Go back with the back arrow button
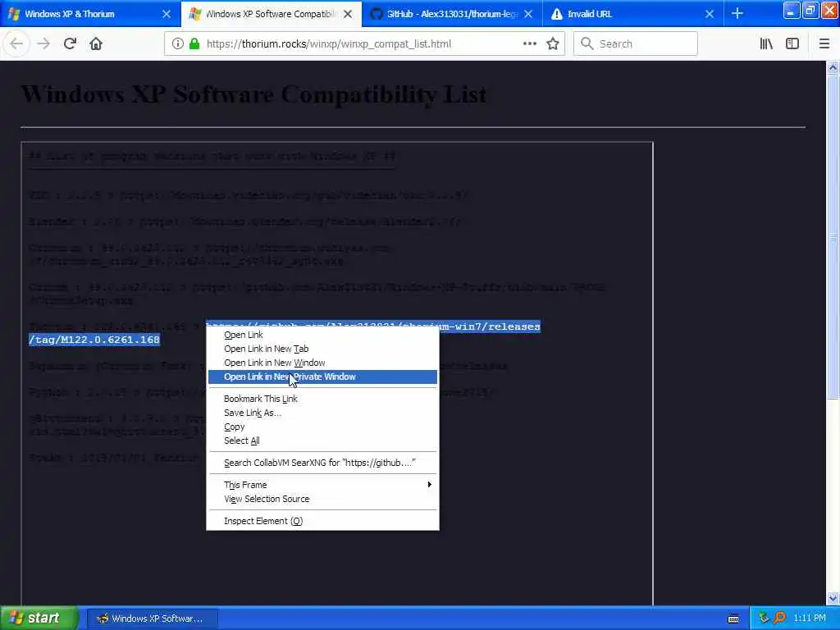This screenshot has width=840, height=630. pos(16,44)
